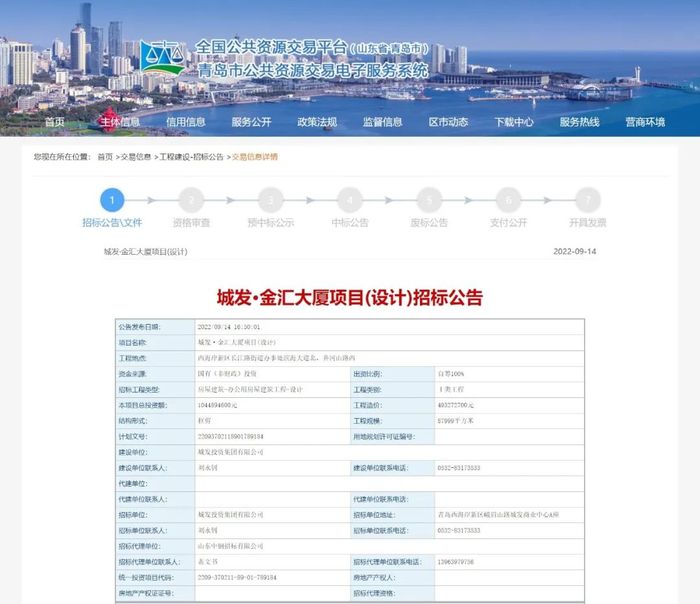Click the 工程规模 label cell
This screenshot has width=700, height=604.
point(392,421)
